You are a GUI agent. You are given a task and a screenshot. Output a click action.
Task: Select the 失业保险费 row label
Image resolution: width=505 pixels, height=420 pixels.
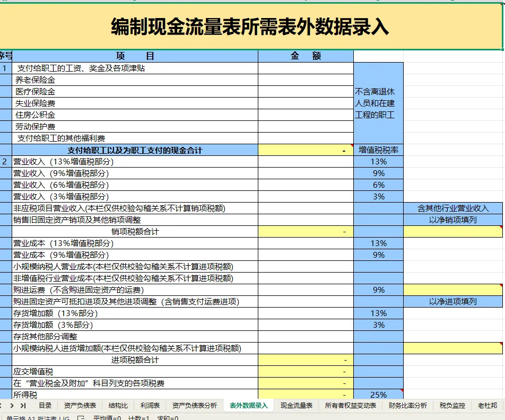(x=135, y=103)
